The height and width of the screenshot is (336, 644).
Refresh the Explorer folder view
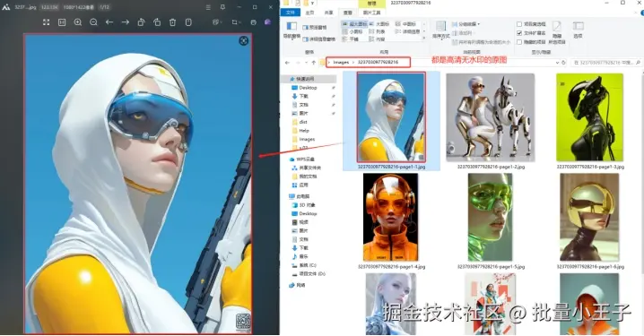[564, 63]
